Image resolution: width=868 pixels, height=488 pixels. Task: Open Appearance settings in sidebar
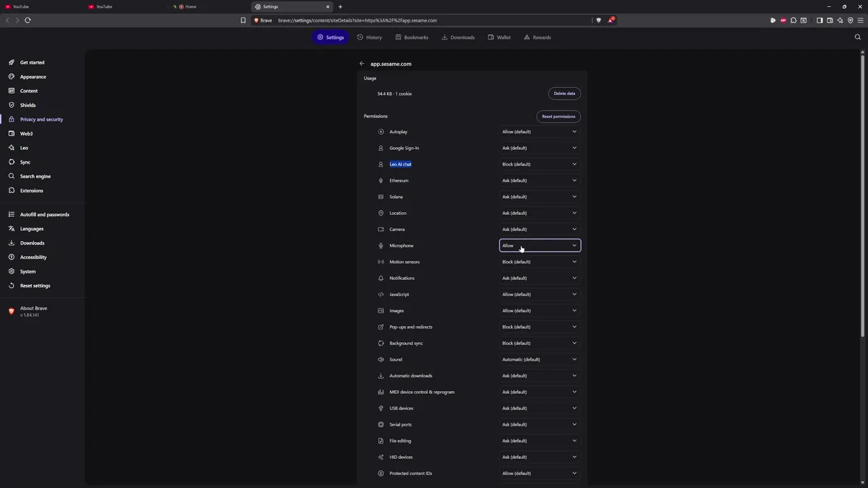[33, 77]
